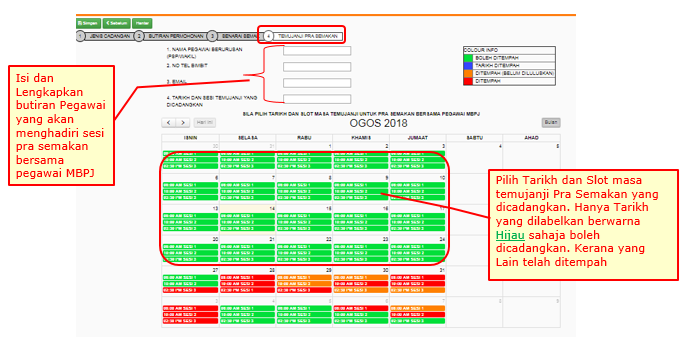
Task: Click the No Tel Bimbit input field
Action: coord(317,67)
